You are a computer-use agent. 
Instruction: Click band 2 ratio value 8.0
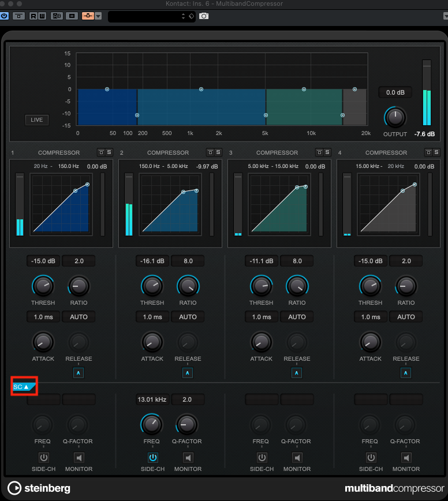(188, 261)
